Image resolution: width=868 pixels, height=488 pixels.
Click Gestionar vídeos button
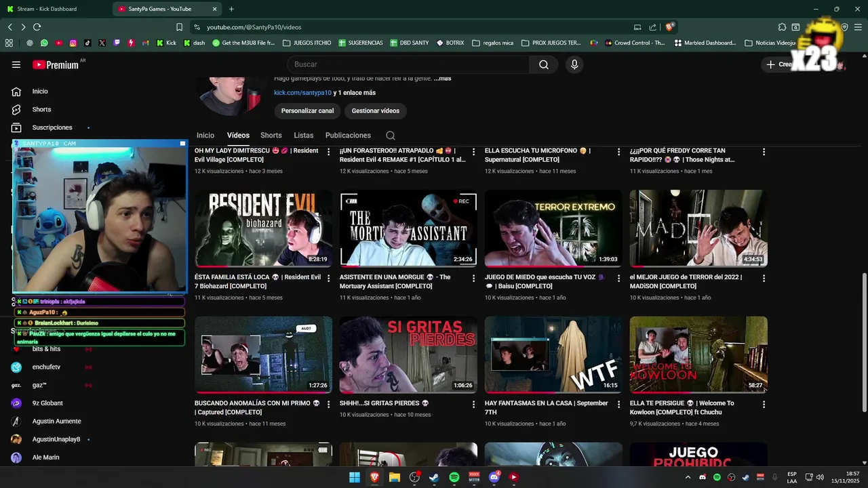376,110
